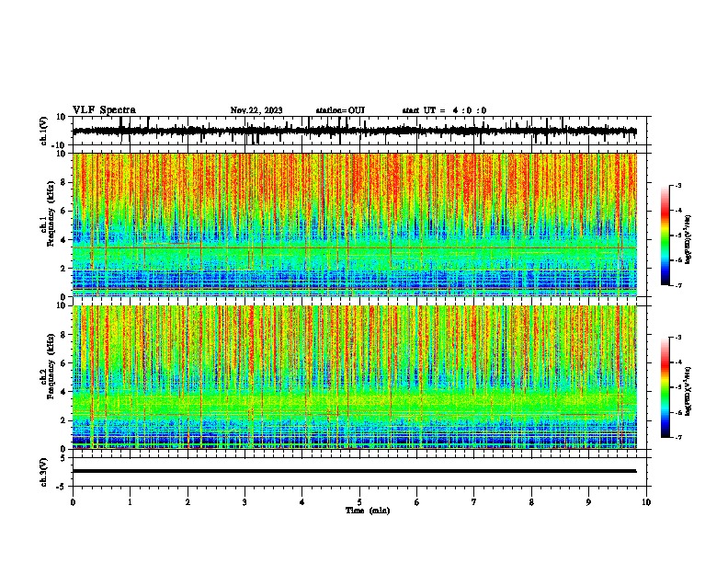The width and height of the screenshot is (728, 563).
Task: Click the time axis tick label 3
Action: point(245,502)
